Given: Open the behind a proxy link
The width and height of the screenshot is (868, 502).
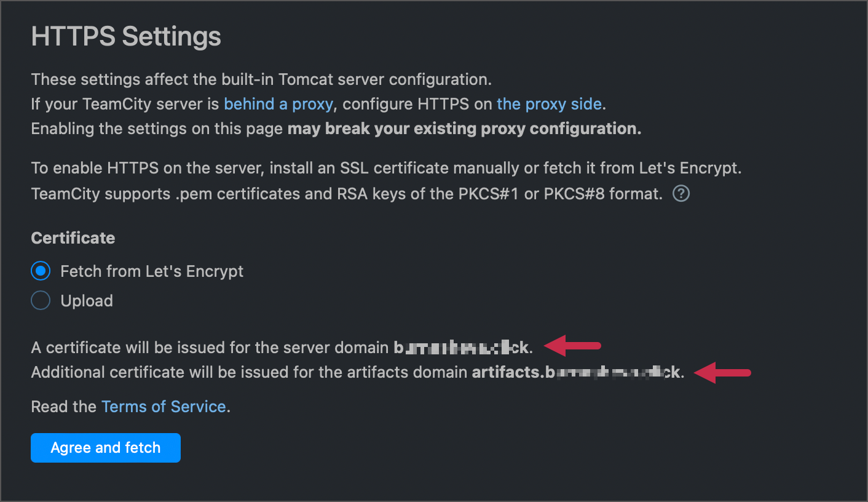Looking at the screenshot, I should (278, 103).
